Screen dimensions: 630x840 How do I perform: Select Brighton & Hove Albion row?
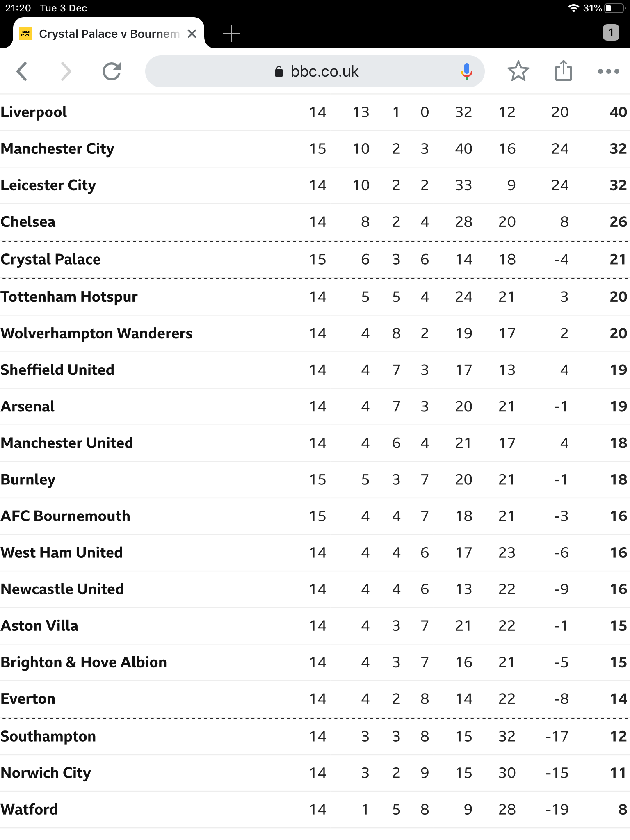click(315, 662)
